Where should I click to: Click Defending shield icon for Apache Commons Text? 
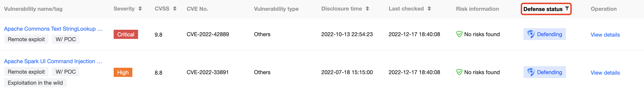[x=531, y=34]
